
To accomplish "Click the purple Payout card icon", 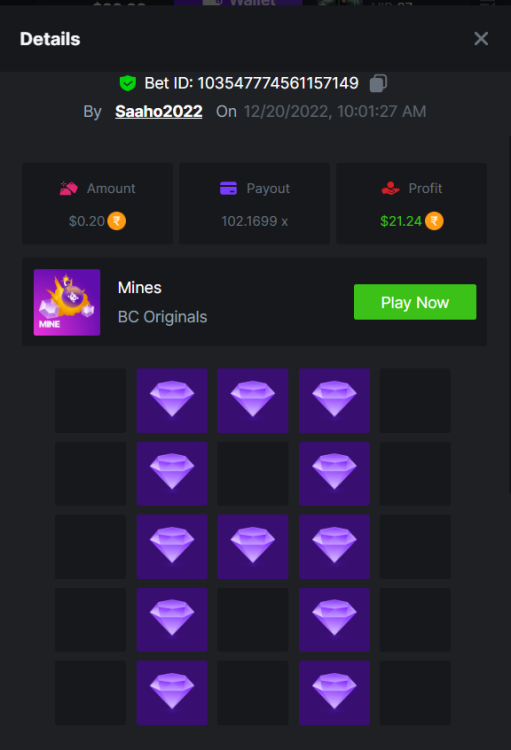I will click(228, 188).
